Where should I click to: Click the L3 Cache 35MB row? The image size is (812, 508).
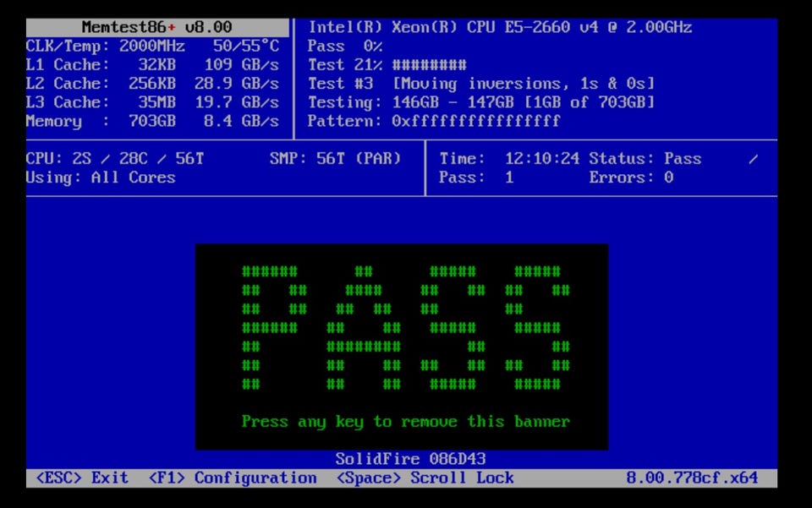[153, 102]
